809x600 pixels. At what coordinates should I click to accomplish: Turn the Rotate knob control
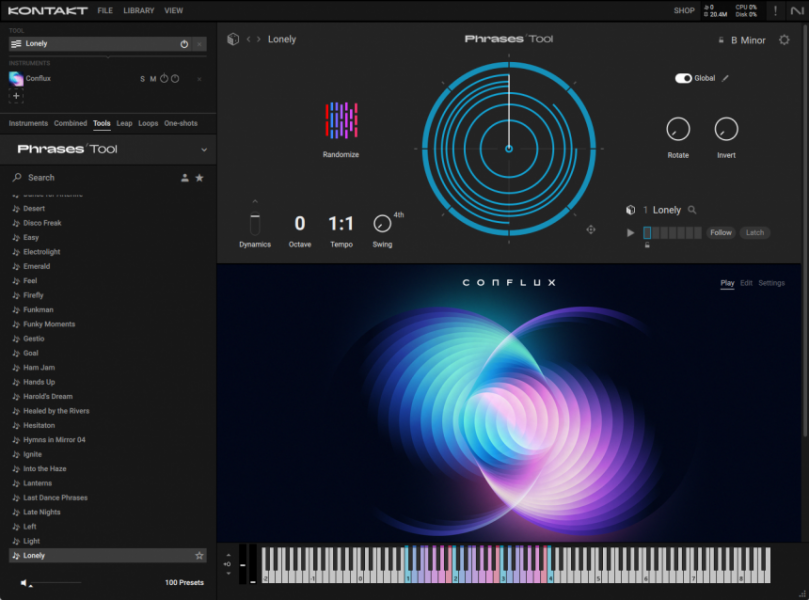tap(678, 130)
